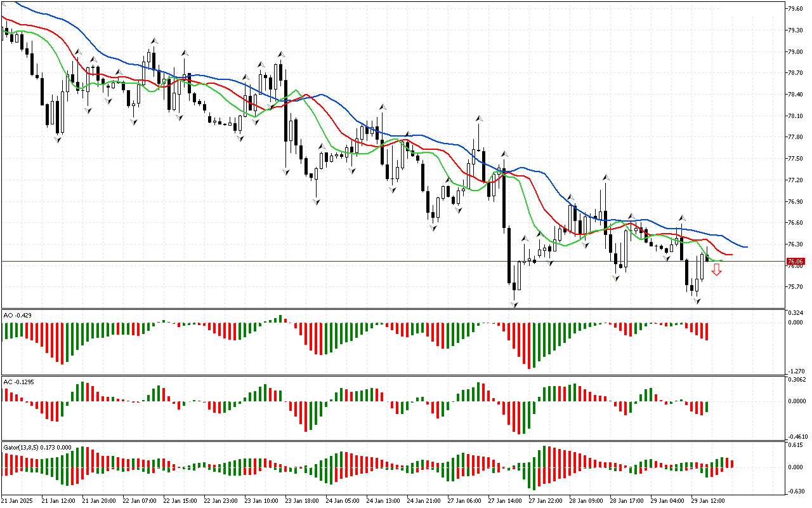Click the '22 Jan 23:00' time label
This screenshot has height=508, width=812.
pyautogui.click(x=220, y=501)
